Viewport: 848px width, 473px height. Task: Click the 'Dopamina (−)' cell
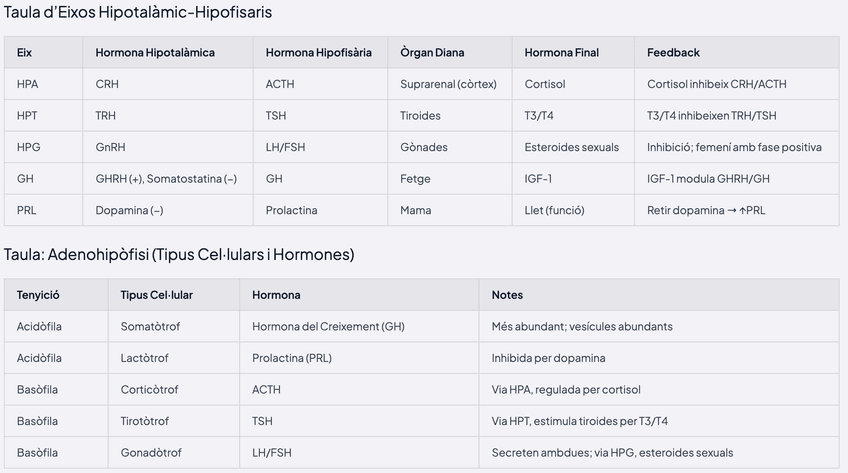click(x=129, y=211)
